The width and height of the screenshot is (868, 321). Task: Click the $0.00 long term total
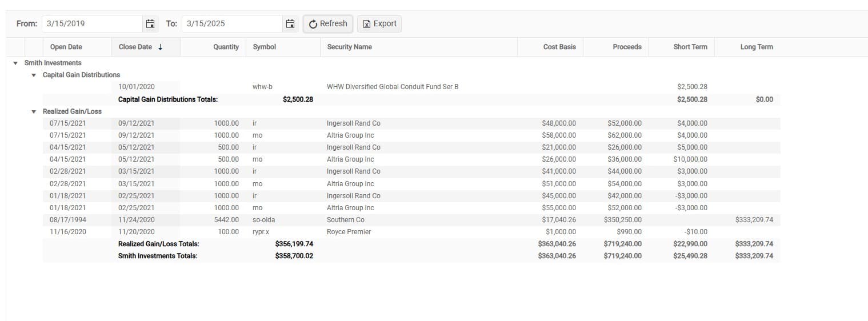point(765,99)
